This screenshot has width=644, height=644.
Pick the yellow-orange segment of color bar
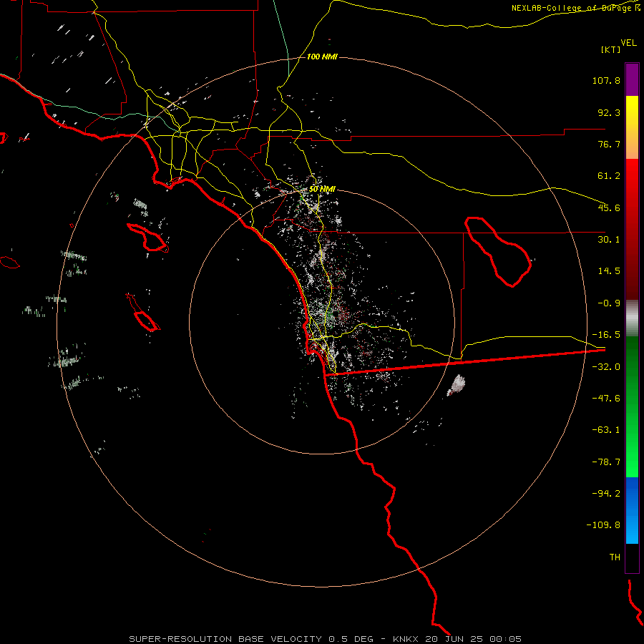tap(632, 127)
